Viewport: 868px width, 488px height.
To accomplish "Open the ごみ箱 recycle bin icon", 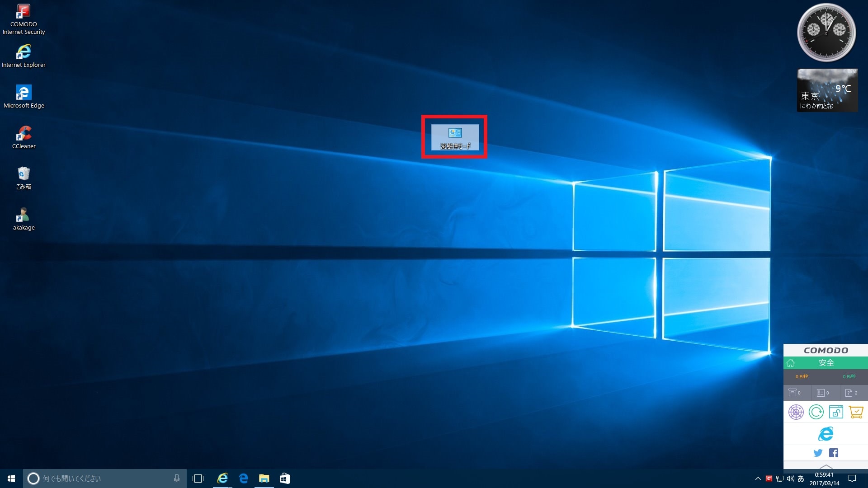I will point(24,178).
